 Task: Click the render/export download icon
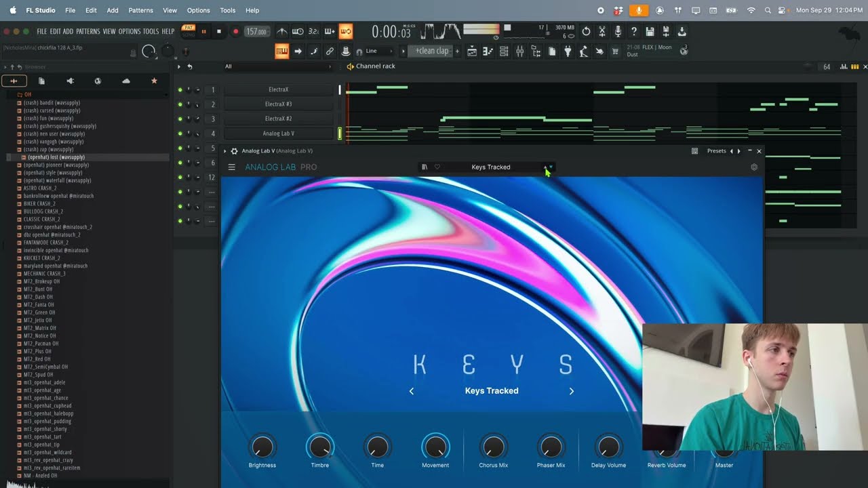click(682, 32)
